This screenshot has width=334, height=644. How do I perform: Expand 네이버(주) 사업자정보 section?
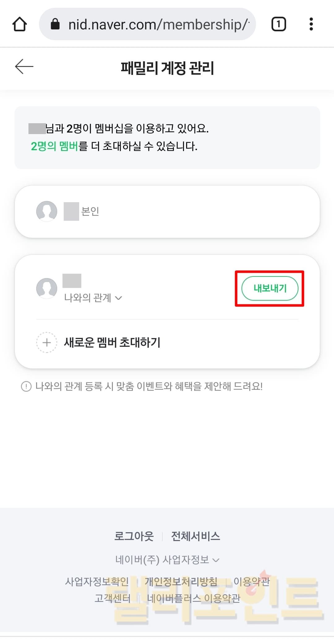[167, 560]
